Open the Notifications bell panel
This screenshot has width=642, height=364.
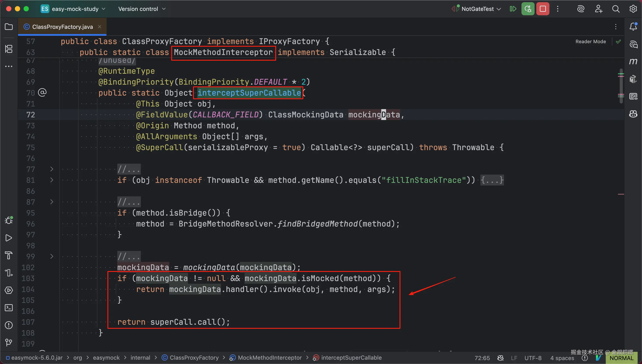tap(633, 27)
